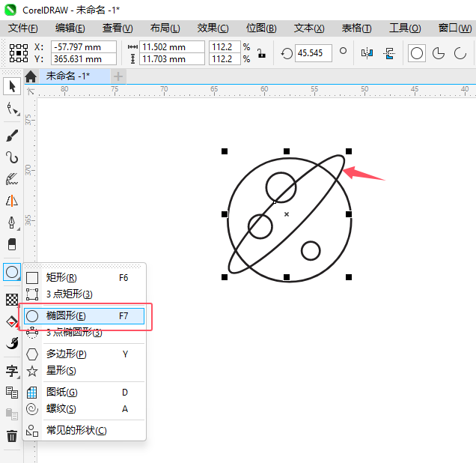
Task: Click the Copy properties documents icon
Action: click(12, 393)
